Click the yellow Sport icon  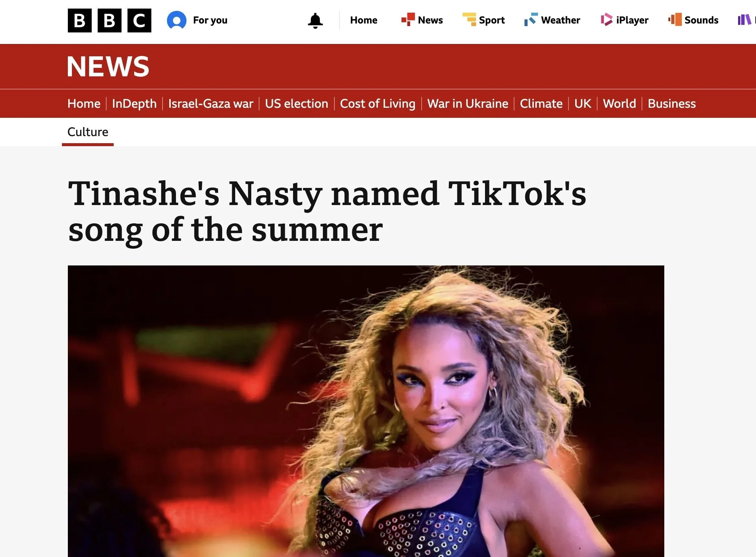(469, 19)
